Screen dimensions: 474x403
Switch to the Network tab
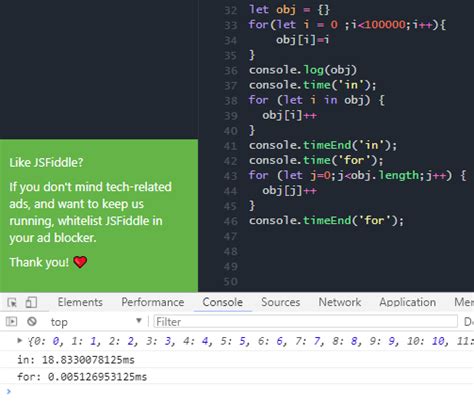point(340,302)
